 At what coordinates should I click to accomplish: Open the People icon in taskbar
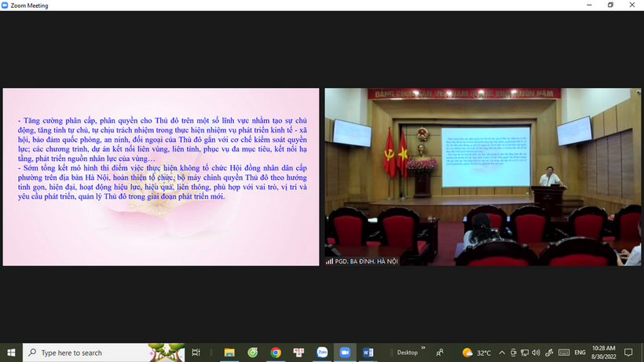pos(441,353)
